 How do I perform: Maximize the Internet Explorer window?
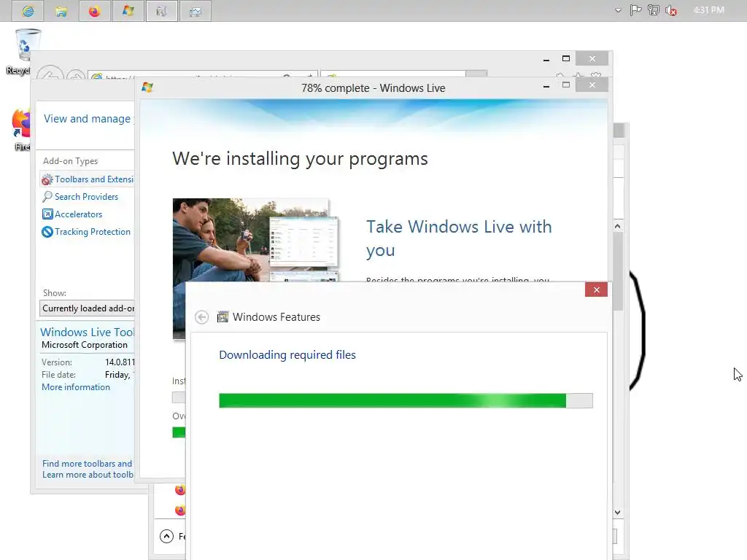566,58
